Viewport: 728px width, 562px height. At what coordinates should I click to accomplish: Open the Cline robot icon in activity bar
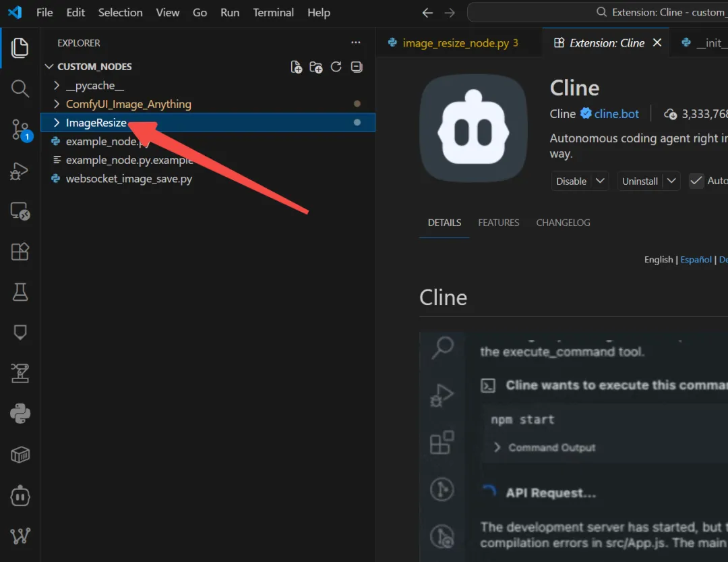tap(20, 495)
